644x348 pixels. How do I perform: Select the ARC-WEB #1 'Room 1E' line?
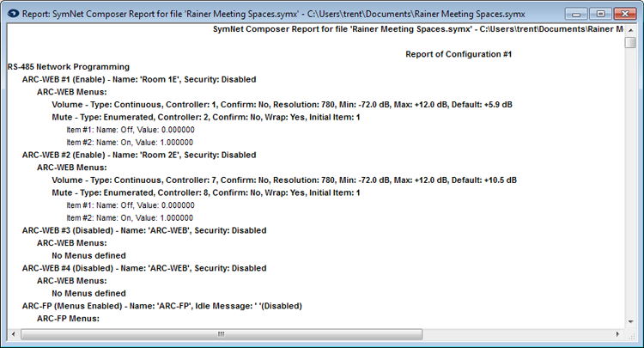(139, 79)
